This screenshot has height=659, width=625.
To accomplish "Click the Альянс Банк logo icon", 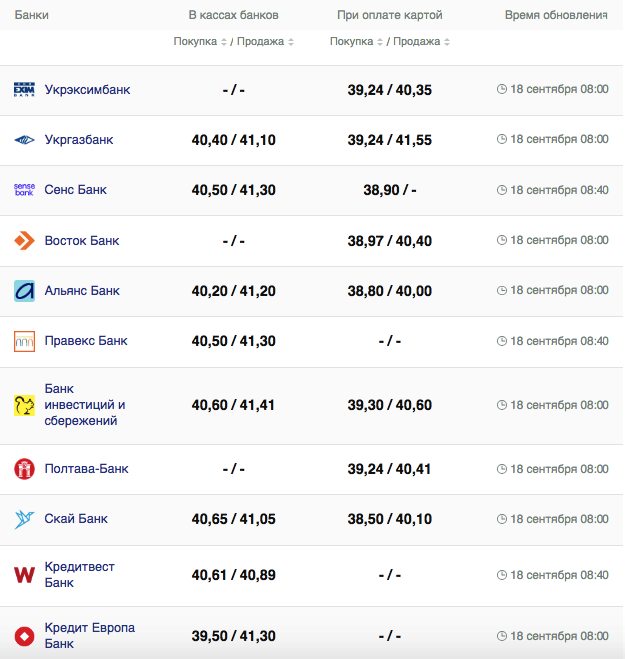I will [x=24, y=291].
